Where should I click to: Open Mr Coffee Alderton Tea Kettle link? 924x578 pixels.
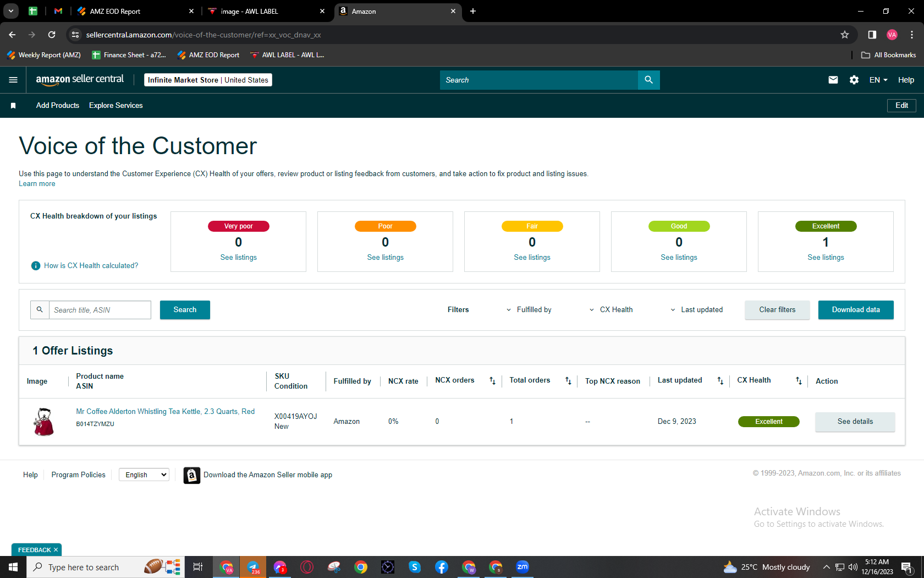(166, 412)
